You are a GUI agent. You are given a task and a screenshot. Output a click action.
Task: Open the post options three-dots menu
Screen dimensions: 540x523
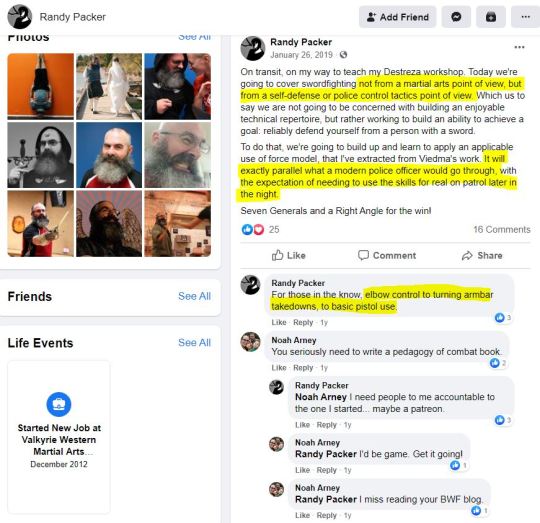click(x=519, y=47)
